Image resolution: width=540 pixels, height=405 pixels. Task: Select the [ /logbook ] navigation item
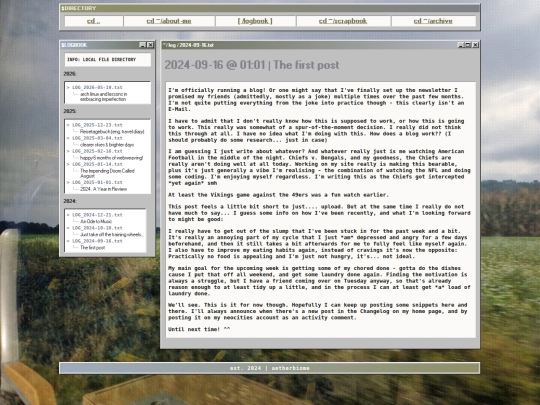click(255, 21)
